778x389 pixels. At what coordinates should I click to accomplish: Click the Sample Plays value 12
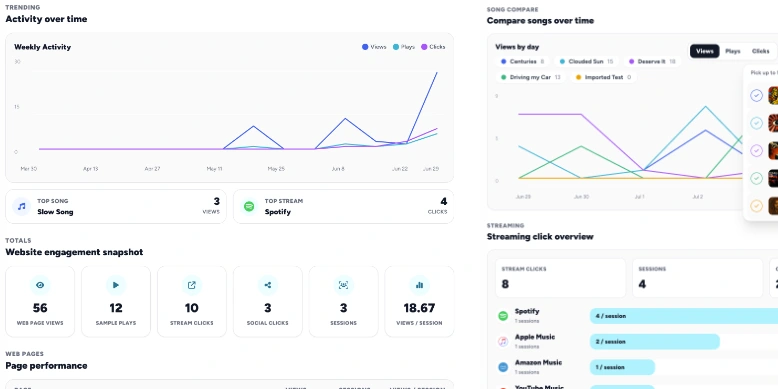116,308
